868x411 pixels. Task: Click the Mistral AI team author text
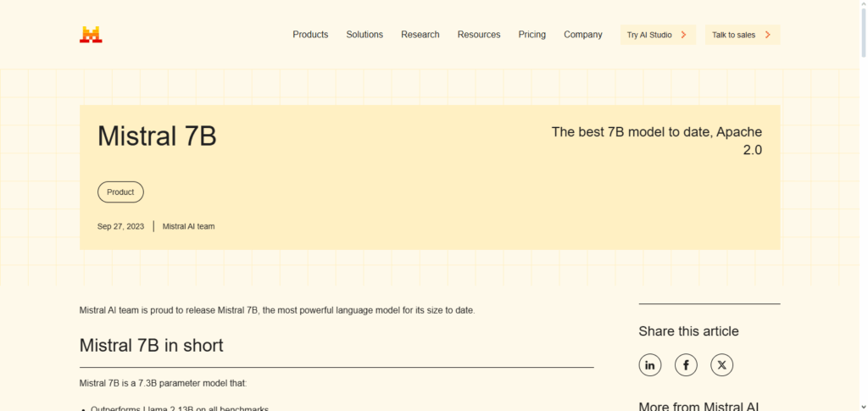[188, 226]
